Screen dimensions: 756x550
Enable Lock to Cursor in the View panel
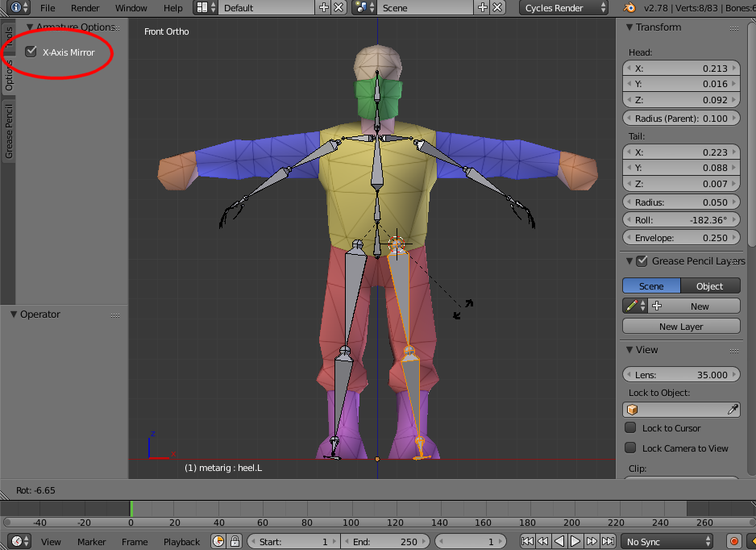[x=631, y=428]
